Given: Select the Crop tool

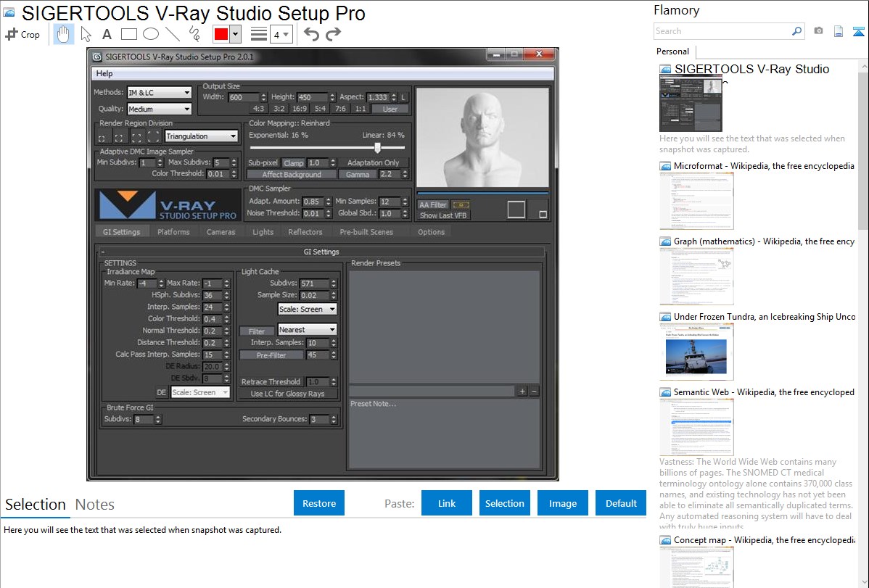Looking at the screenshot, I should tap(22, 34).
